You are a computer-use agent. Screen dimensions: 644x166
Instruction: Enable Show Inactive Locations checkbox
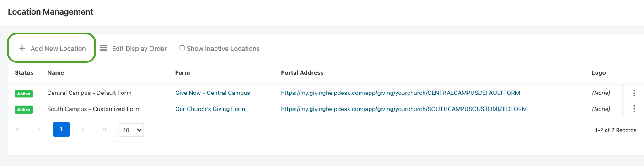coord(182,48)
